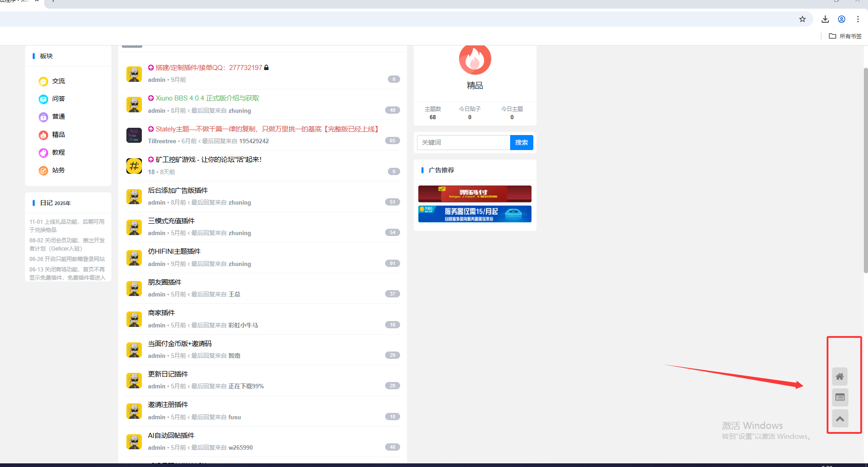This screenshot has height=467, width=868.
Task: Select the 问答 board in sidebar
Action: coord(58,99)
